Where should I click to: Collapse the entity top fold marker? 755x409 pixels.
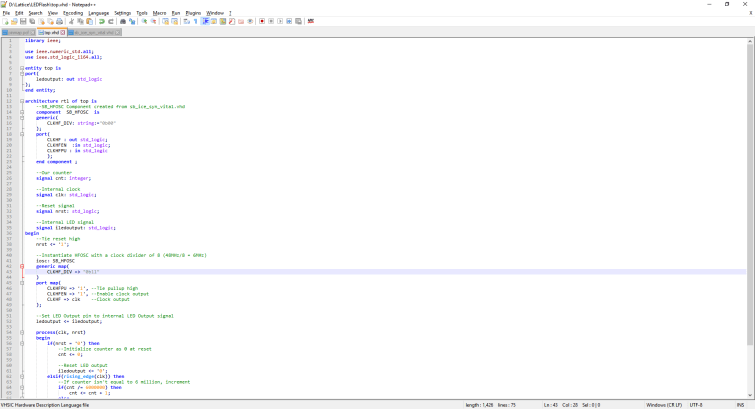pyautogui.click(x=22, y=68)
